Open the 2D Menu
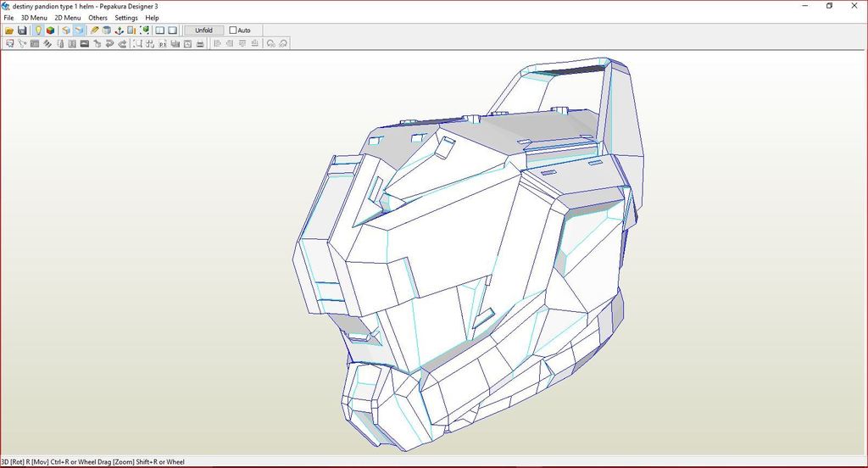The image size is (868, 468). (68, 18)
